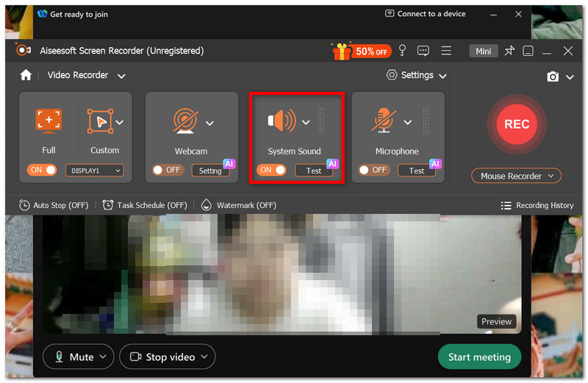Click the home icon in Aiseesoft recorder

coord(26,76)
